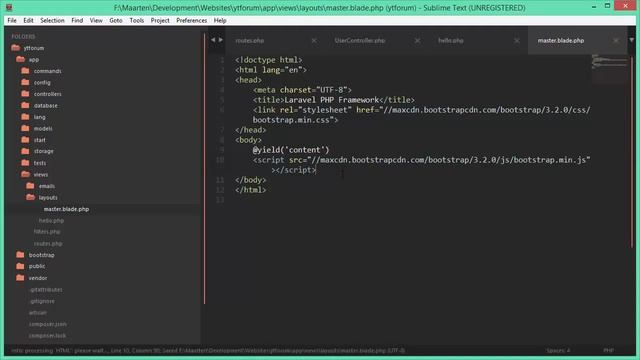The width and height of the screenshot is (640, 360).
Task: Expand the public folder
Action: [x=20, y=266]
